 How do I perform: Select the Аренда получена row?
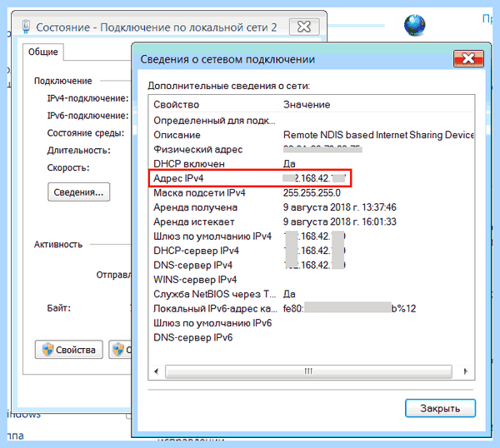(x=311, y=207)
